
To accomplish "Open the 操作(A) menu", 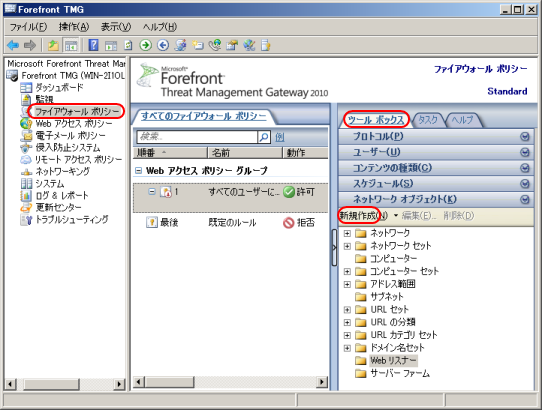I will (74, 27).
